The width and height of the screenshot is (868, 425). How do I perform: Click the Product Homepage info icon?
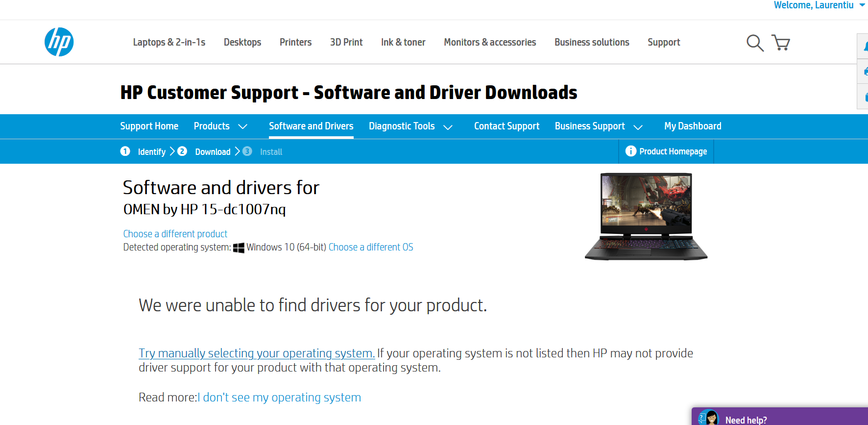tap(631, 151)
